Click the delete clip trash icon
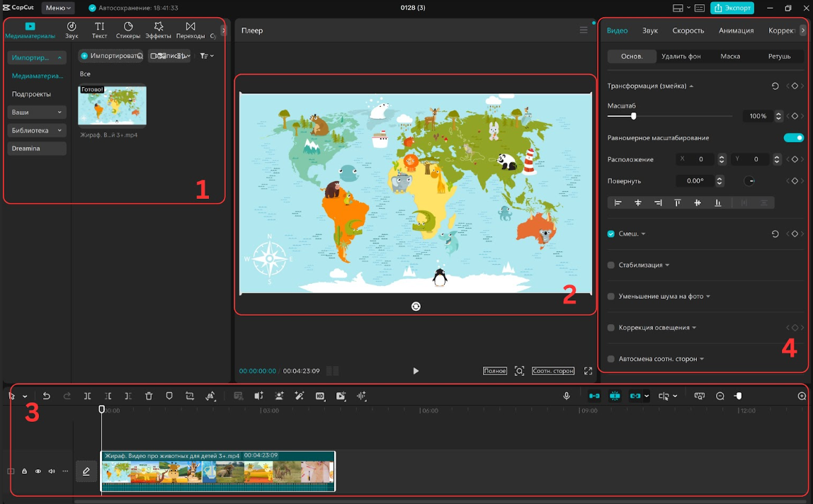 (x=149, y=396)
